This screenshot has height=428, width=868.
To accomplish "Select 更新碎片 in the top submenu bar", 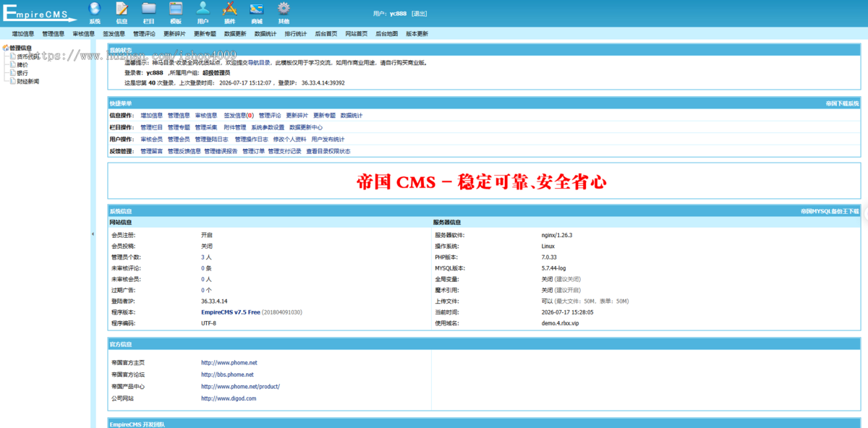I will (x=175, y=33).
